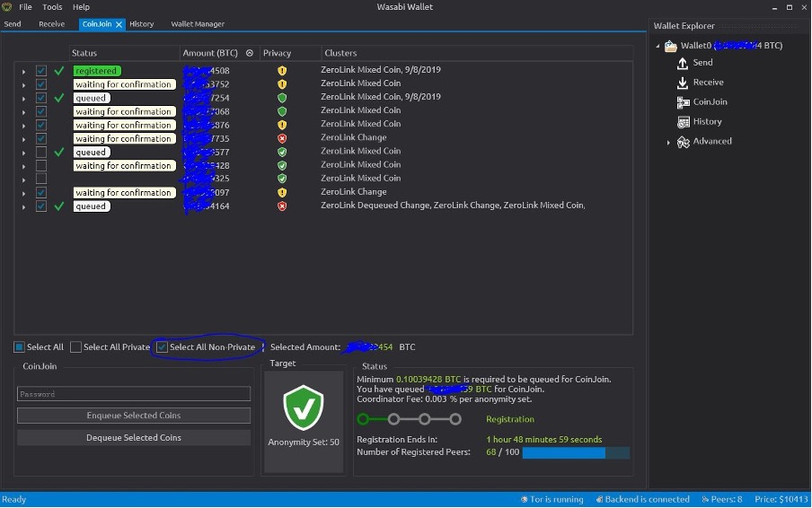Screen dimensions: 812x508
Task: Click green check mark beside registered status
Action: click(59, 70)
